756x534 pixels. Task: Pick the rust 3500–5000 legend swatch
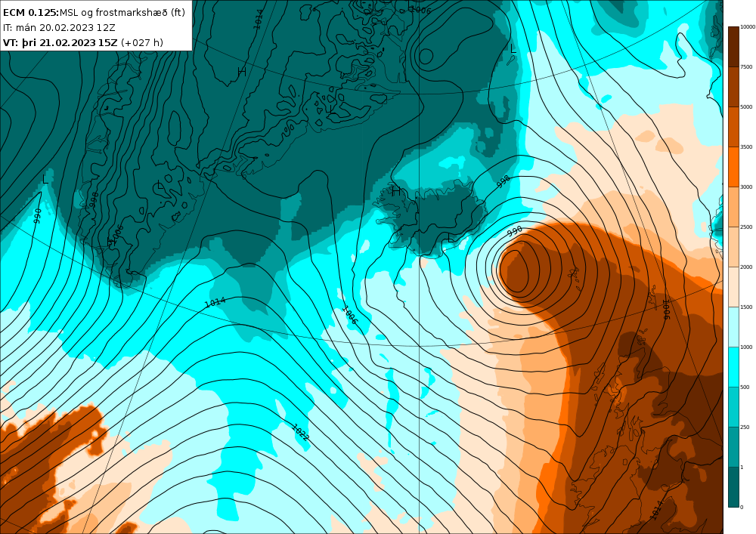point(733,127)
